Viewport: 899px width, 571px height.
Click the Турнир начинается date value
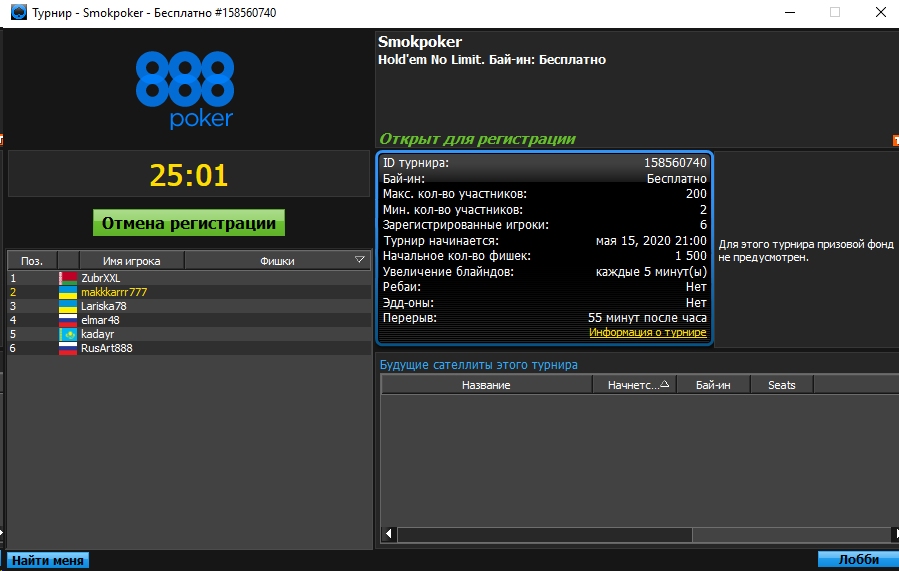651,241
